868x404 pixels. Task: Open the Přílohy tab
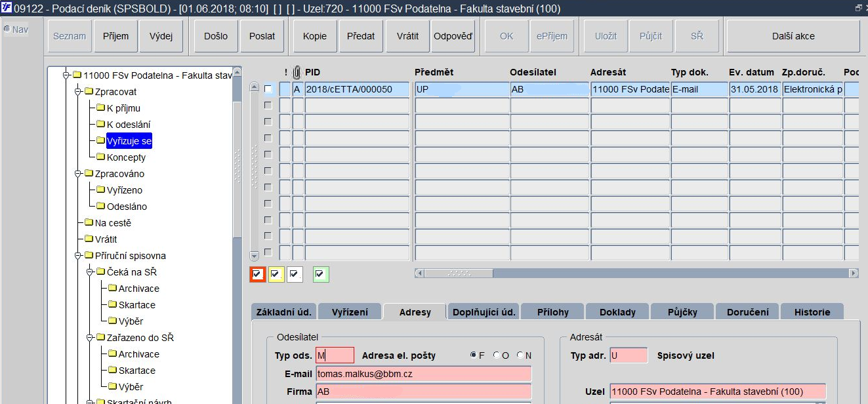(552, 312)
